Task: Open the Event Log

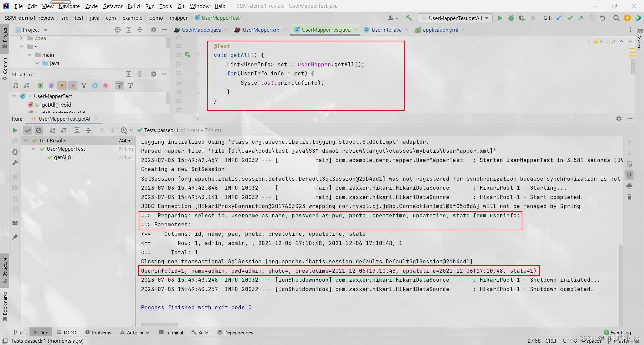Action: coord(617,333)
